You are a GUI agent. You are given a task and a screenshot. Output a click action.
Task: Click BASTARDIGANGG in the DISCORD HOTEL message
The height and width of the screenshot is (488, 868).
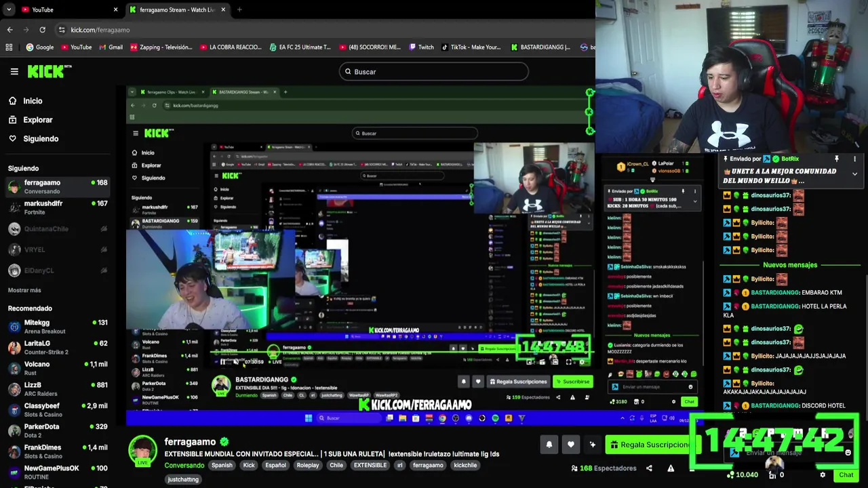[775, 406]
